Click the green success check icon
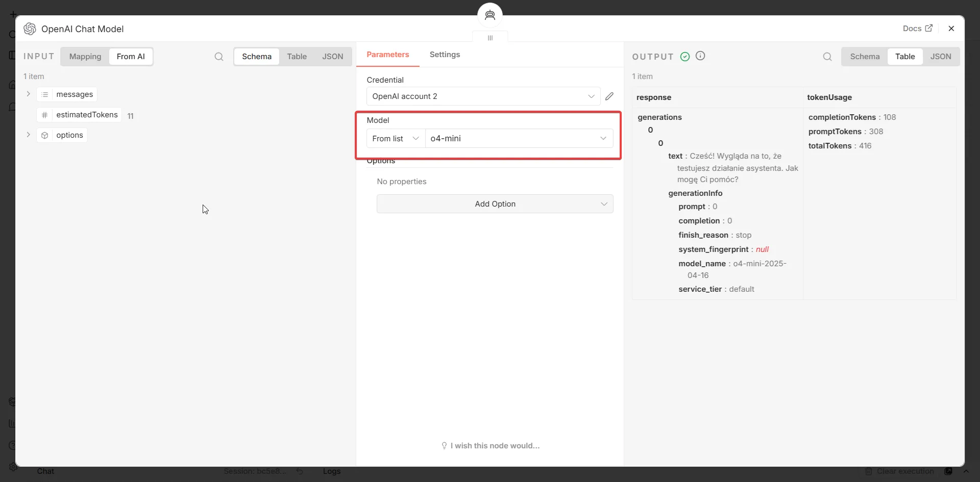This screenshot has width=980, height=482. tap(685, 57)
